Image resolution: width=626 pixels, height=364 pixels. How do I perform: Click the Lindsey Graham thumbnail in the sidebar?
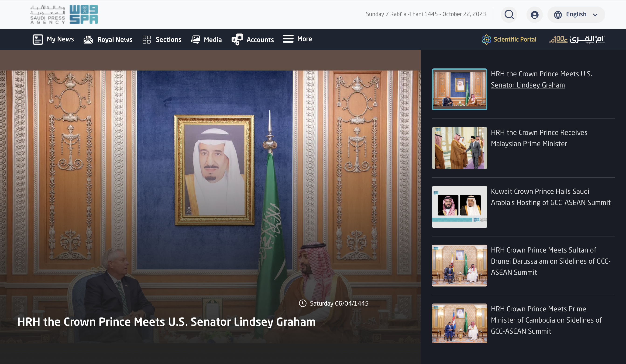coord(459,89)
